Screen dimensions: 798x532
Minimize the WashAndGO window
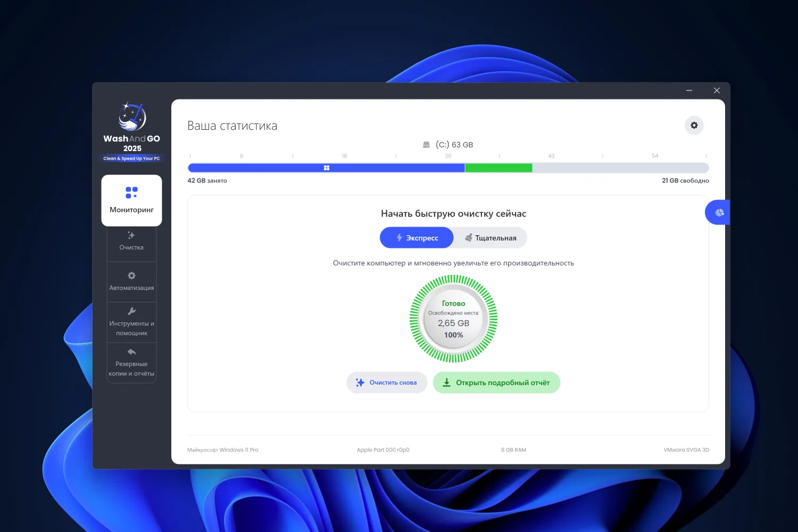pos(689,90)
